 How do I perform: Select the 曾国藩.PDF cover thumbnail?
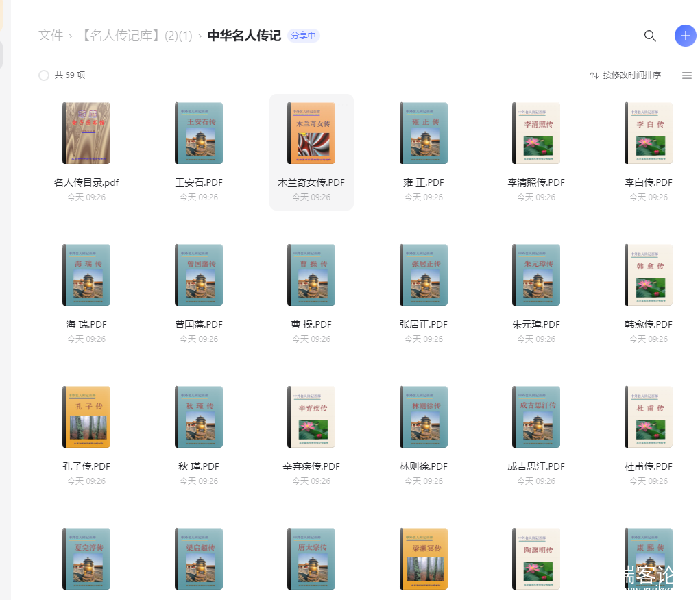(x=199, y=275)
